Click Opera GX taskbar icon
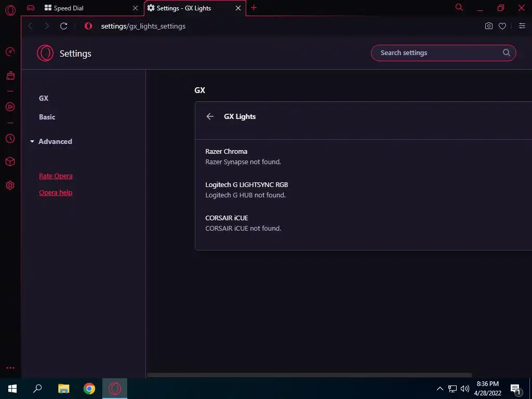 115,389
